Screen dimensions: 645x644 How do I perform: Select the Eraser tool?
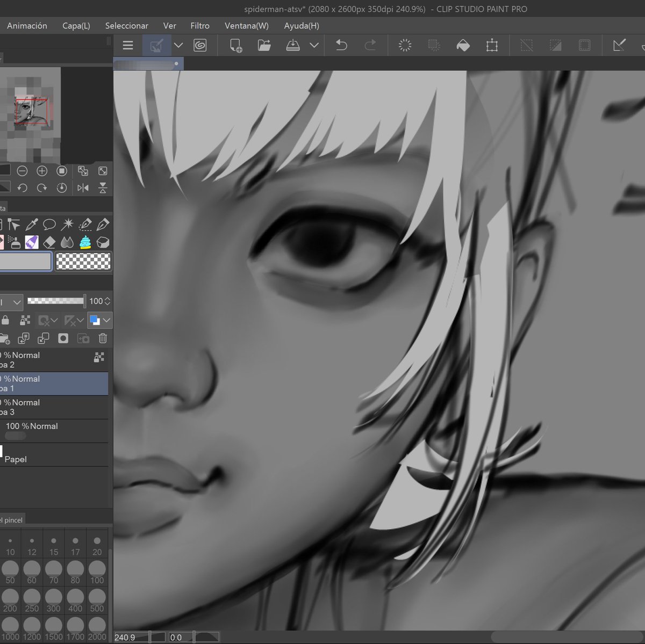click(49, 242)
